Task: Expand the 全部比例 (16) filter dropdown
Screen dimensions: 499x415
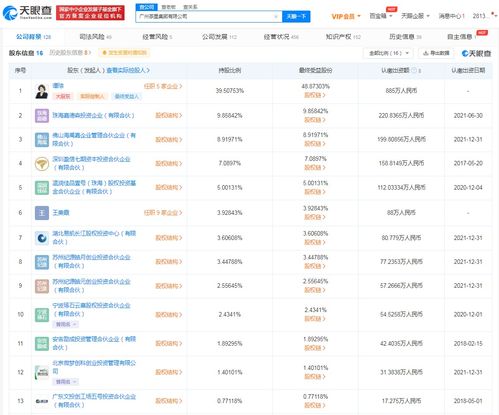Action: 388,53
